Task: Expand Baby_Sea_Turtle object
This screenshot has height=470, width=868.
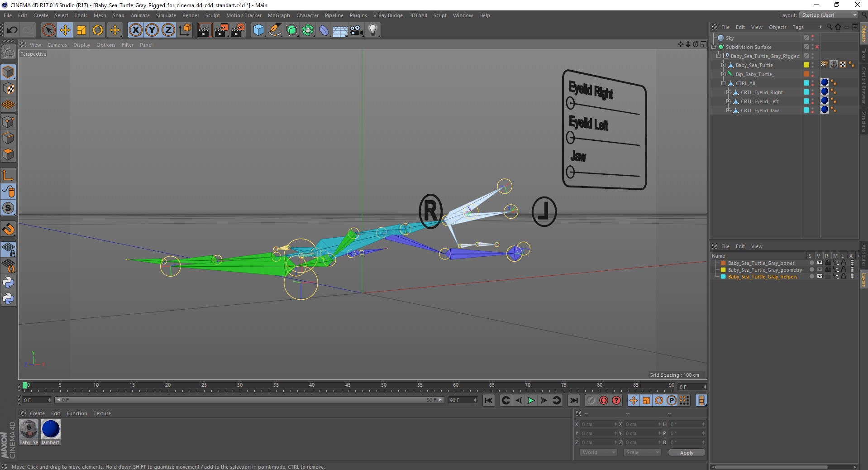Action: 724,65
